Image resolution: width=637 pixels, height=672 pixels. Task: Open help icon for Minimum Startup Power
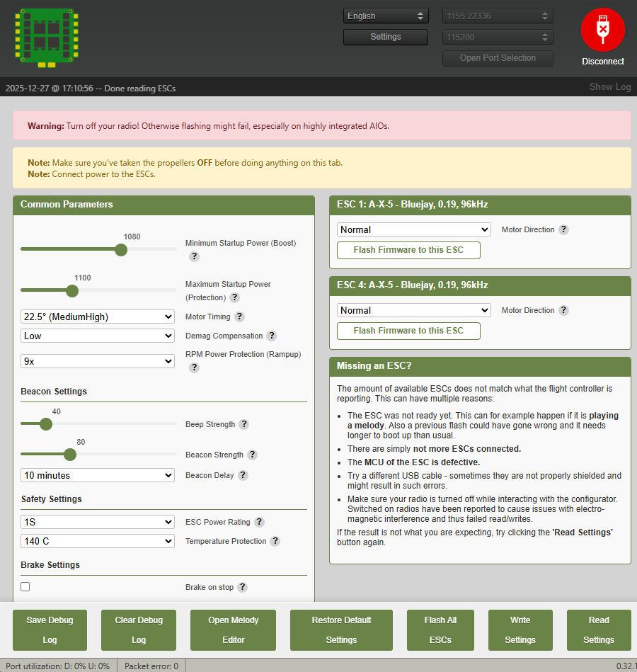[194, 257]
